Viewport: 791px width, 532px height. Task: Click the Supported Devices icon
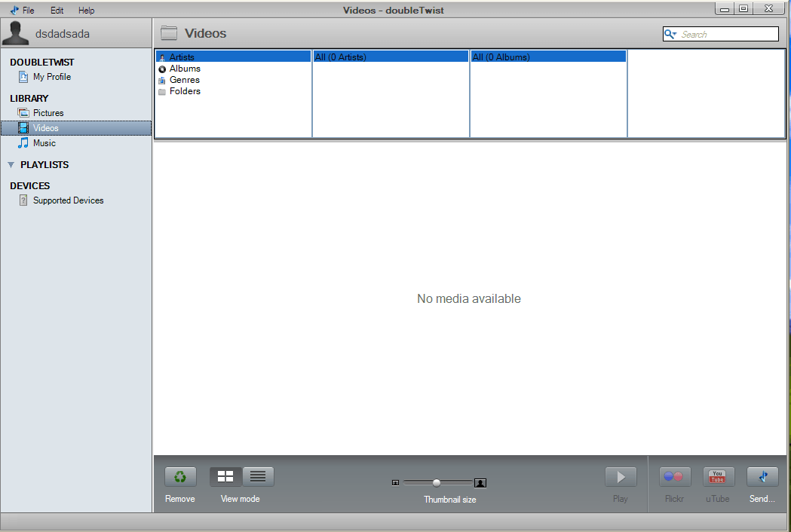coord(23,200)
